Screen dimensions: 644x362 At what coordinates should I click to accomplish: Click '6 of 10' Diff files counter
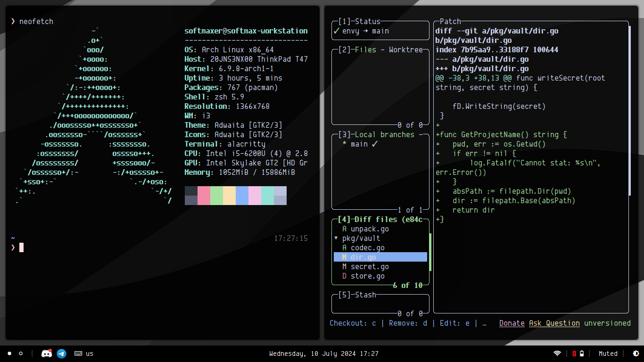tap(408, 286)
